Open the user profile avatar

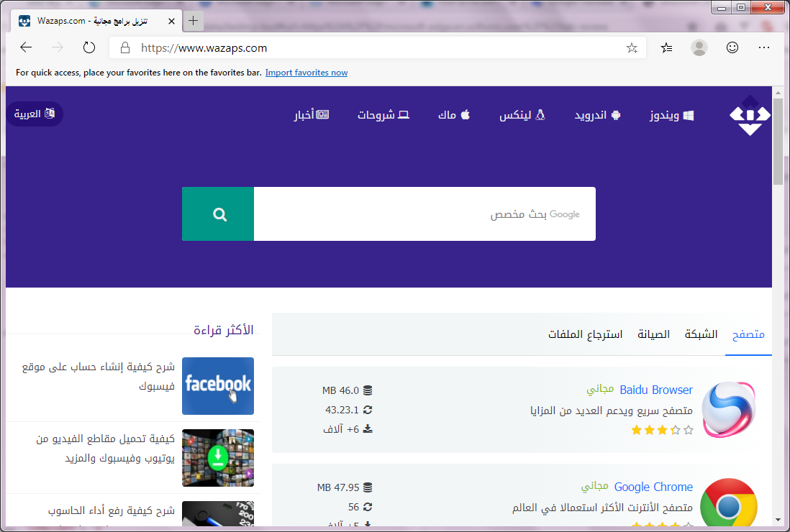(699, 48)
